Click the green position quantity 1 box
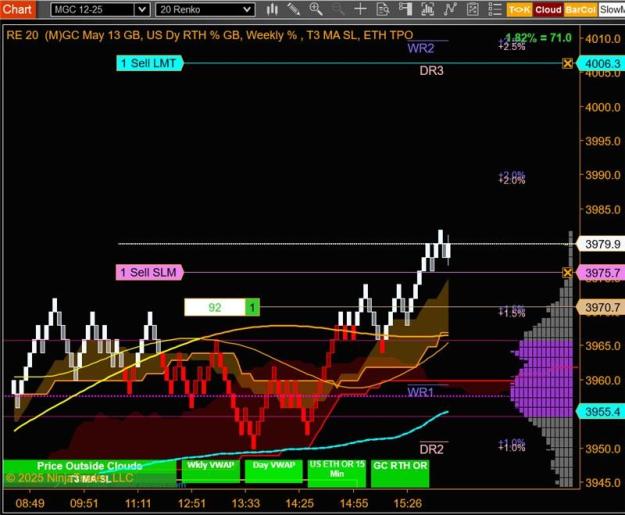This screenshot has width=625, height=515. pos(252,307)
